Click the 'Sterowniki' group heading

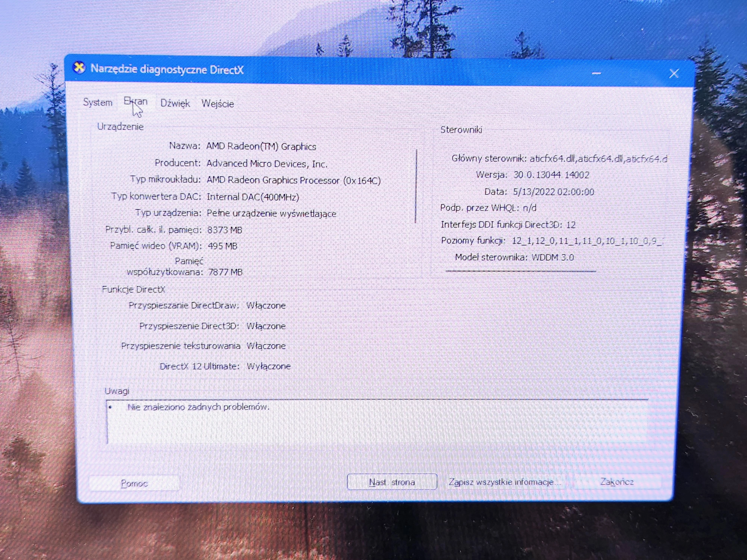coord(461,130)
